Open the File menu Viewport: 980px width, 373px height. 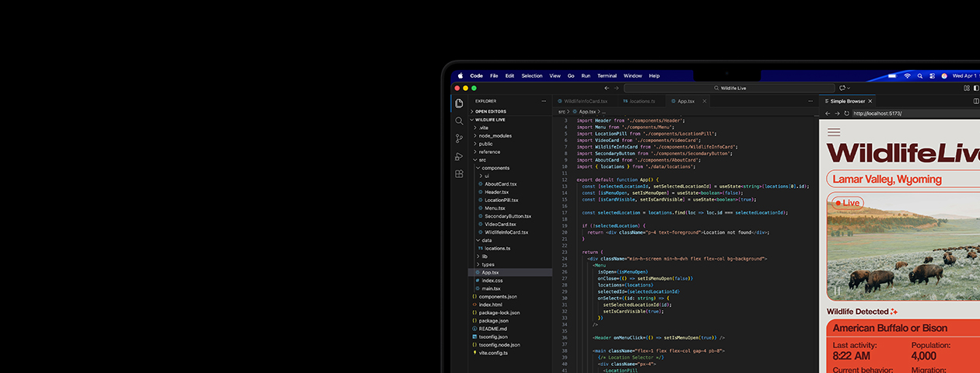[x=494, y=76]
